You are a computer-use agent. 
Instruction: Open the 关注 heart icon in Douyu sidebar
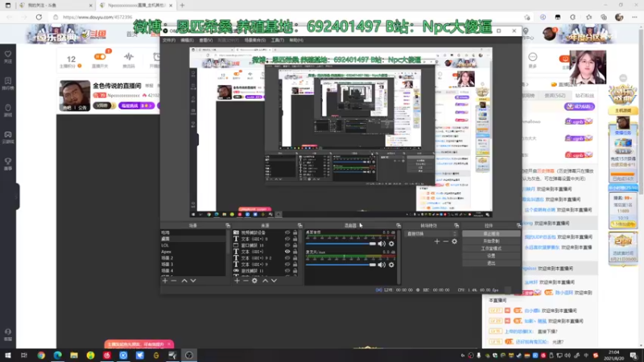8,57
